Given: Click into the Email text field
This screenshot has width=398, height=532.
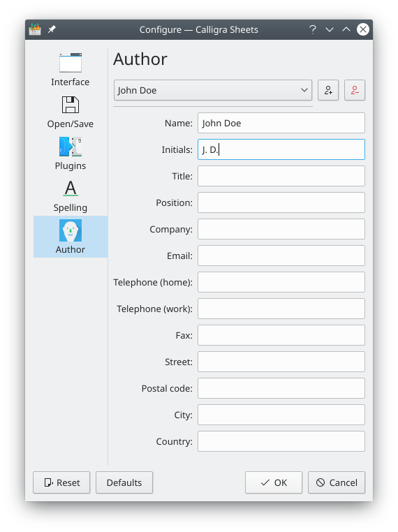Looking at the screenshot, I should 281,256.
